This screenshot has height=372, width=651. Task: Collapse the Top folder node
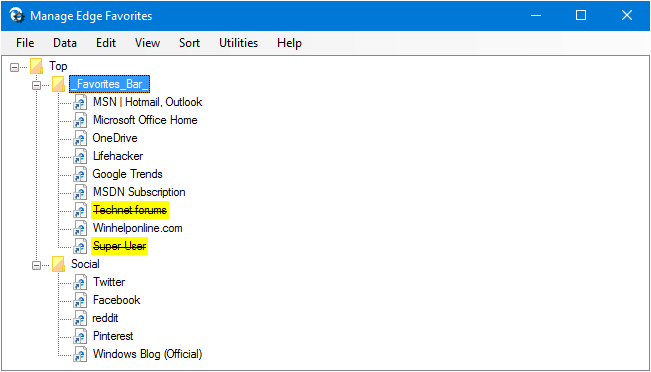click(15, 67)
